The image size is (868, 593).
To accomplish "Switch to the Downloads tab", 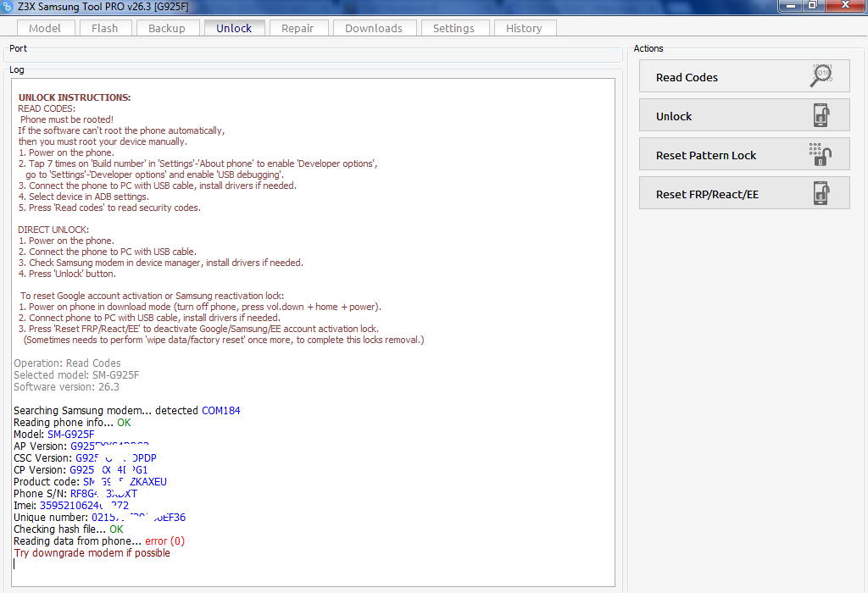I will [374, 28].
